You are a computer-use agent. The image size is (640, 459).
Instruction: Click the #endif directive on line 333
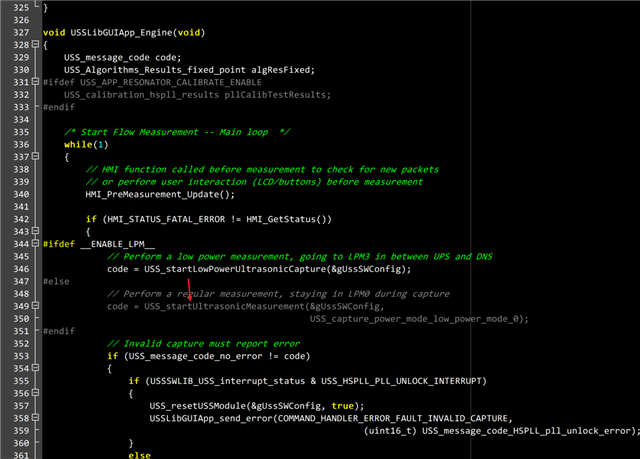click(59, 107)
